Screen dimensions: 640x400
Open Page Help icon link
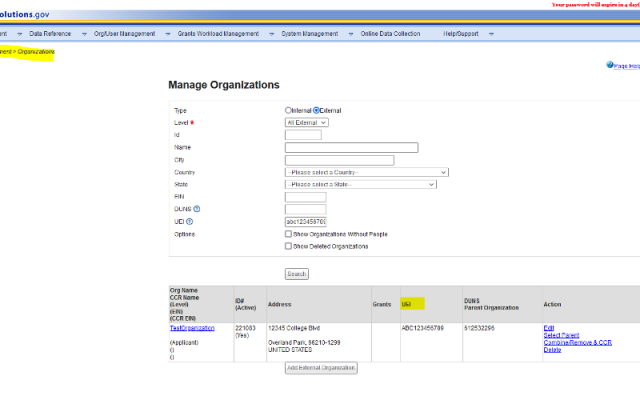click(x=610, y=65)
